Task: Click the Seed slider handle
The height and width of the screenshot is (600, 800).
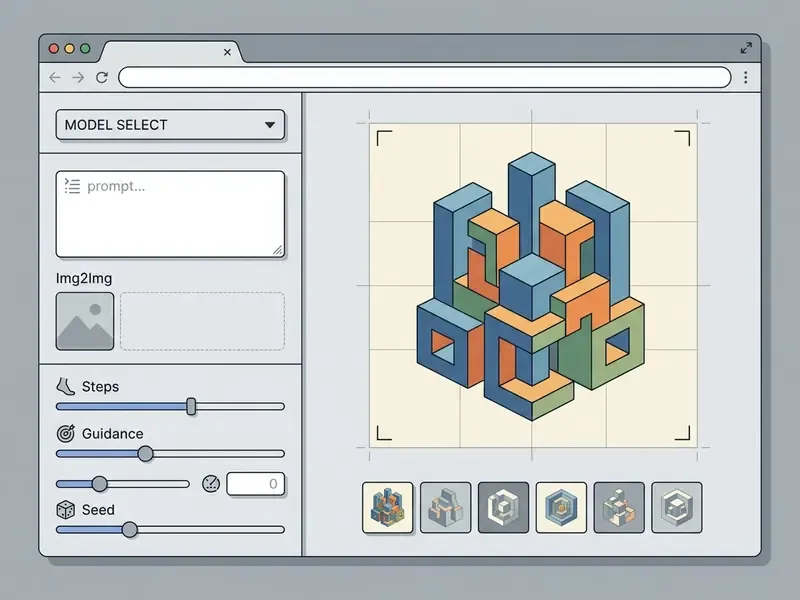Action: (x=130, y=530)
